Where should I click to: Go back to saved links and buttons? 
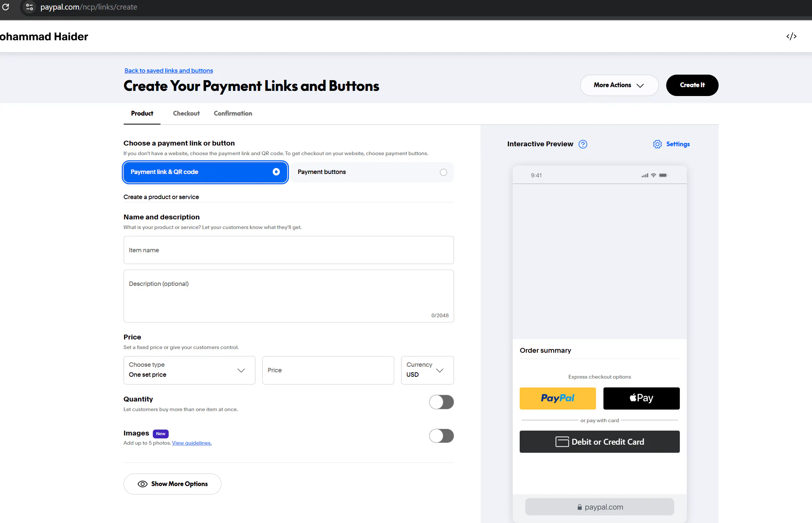tap(169, 71)
